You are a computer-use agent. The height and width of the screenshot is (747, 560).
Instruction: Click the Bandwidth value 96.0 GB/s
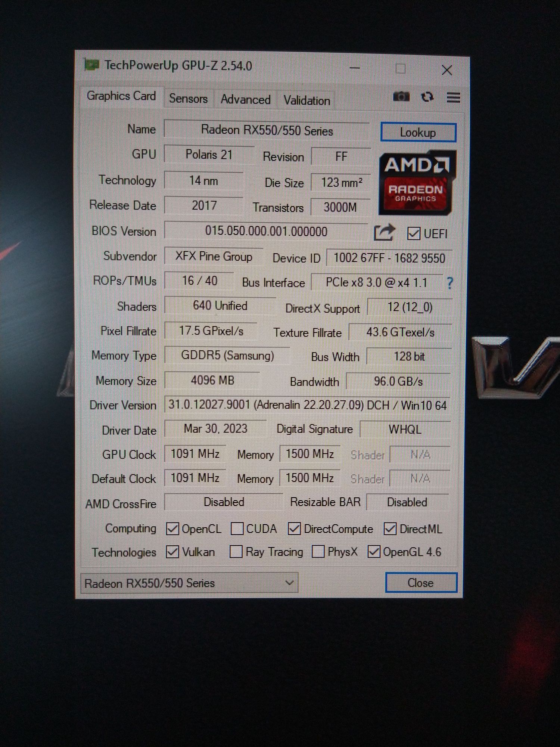tap(398, 382)
